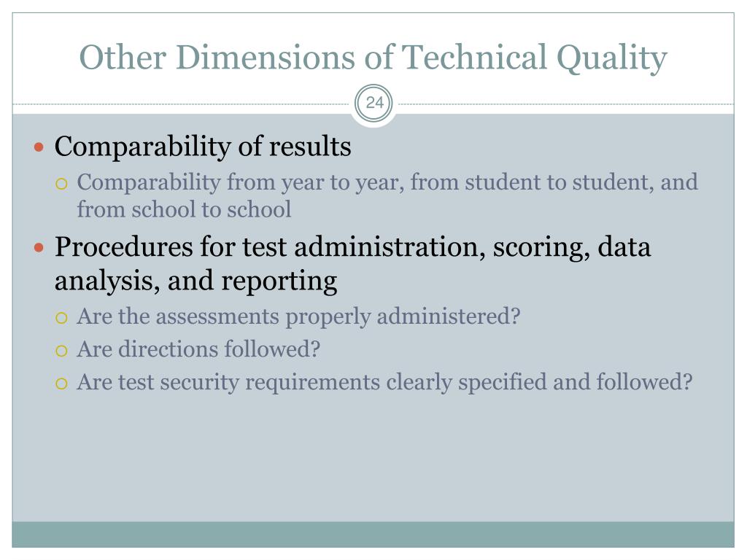Click the slide title Other Dimensions of Technical Quality
Screen dimensions: 747x560
tap(373, 58)
